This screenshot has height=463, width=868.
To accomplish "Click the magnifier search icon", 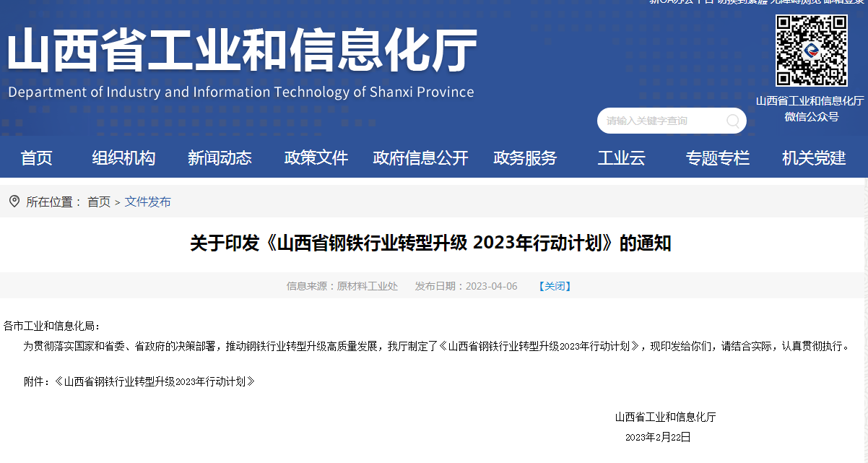I will point(732,121).
